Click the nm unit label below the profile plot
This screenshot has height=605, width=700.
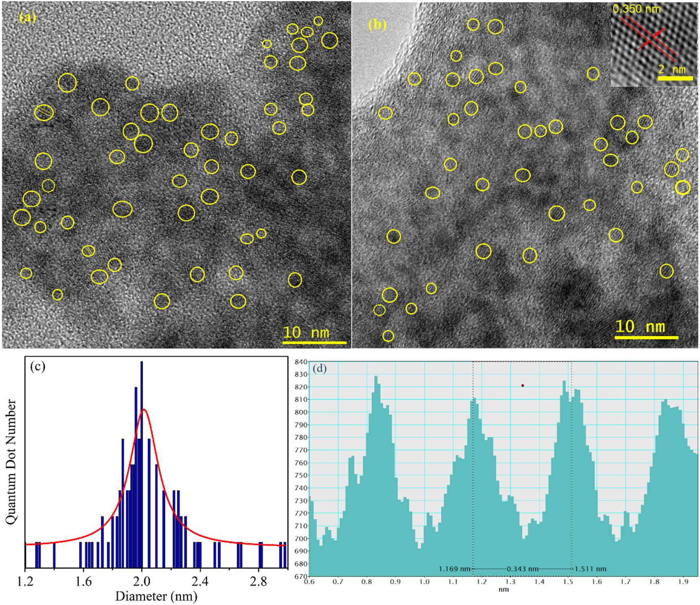tap(504, 590)
